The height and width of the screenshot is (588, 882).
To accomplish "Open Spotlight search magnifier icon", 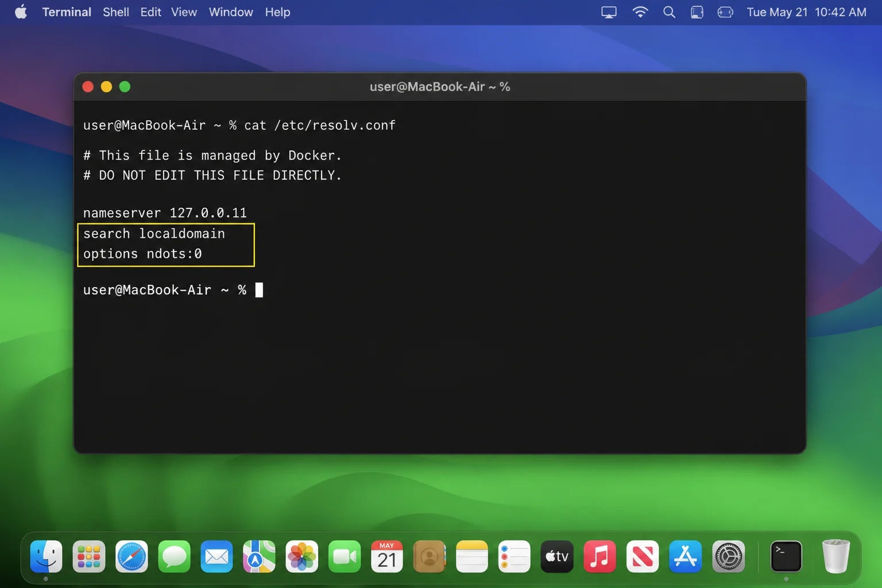I will coord(669,12).
